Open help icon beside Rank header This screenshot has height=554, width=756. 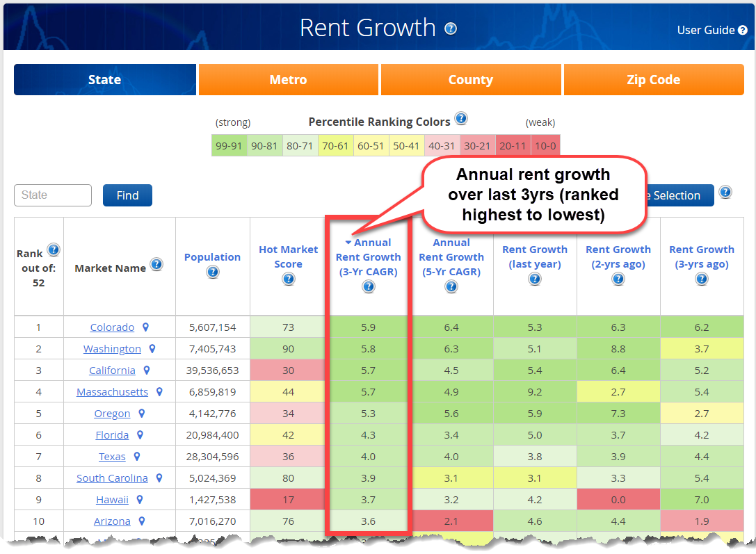pos(54,250)
